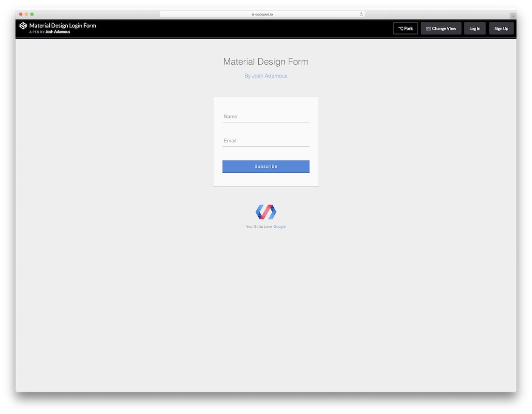
Task: Open the Google link in the footer
Action: (x=280, y=226)
